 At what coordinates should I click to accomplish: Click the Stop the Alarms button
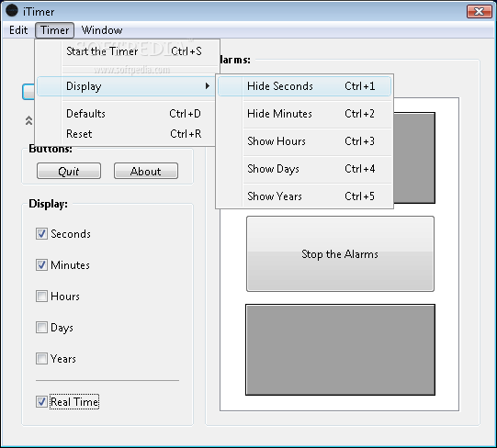pos(340,253)
